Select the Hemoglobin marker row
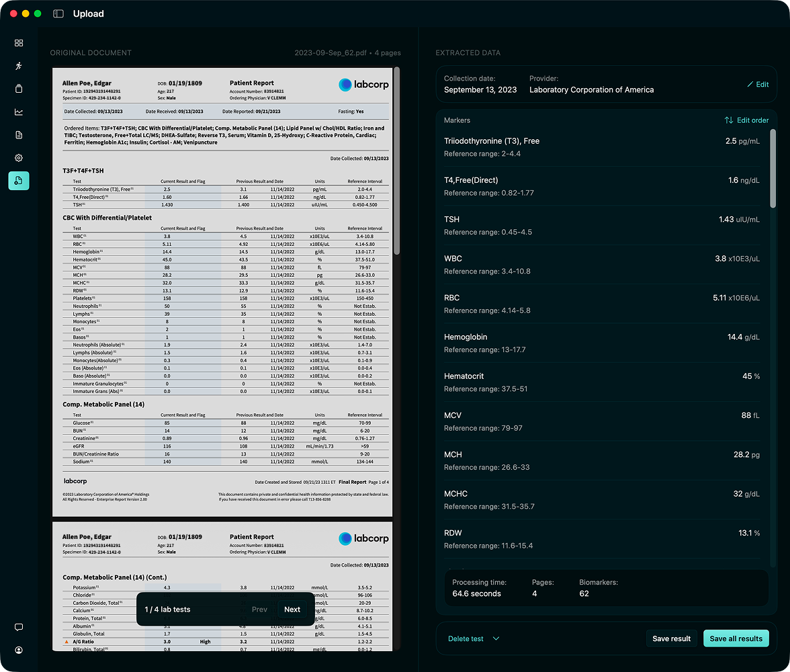 pos(602,343)
